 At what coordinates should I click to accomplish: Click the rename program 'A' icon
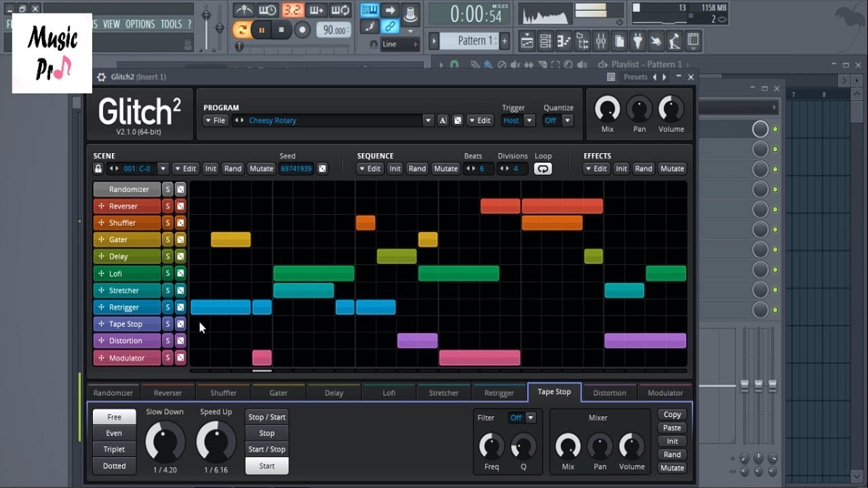(443, 121)
